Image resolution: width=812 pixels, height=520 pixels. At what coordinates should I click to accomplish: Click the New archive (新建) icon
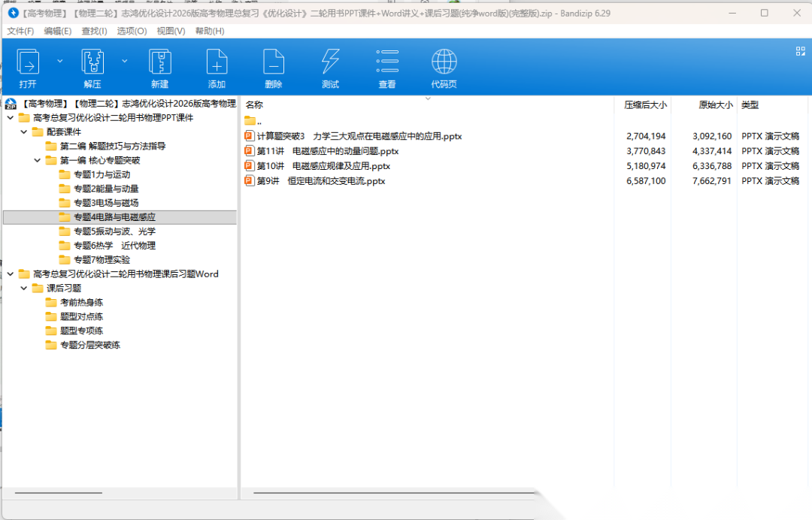[x=159, y=62]
